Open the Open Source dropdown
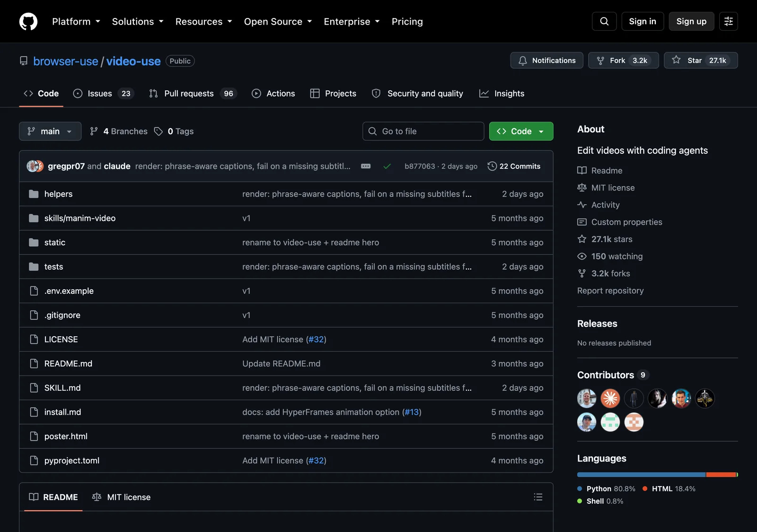Image resolution: width=757 pixels, height=532 pixels. [x=278, y=22]
